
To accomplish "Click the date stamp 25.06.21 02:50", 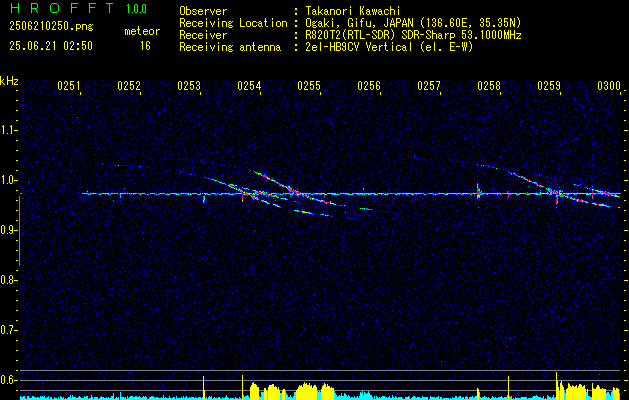I will click(51, 46).
